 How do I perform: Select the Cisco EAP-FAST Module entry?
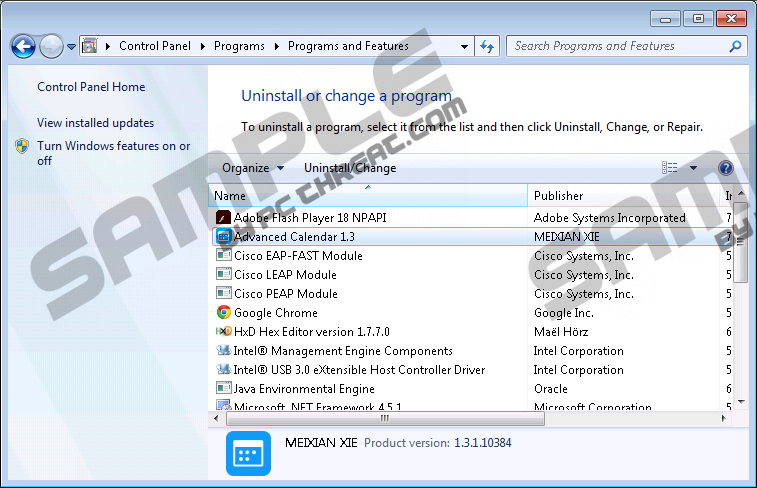click(298, 256)
